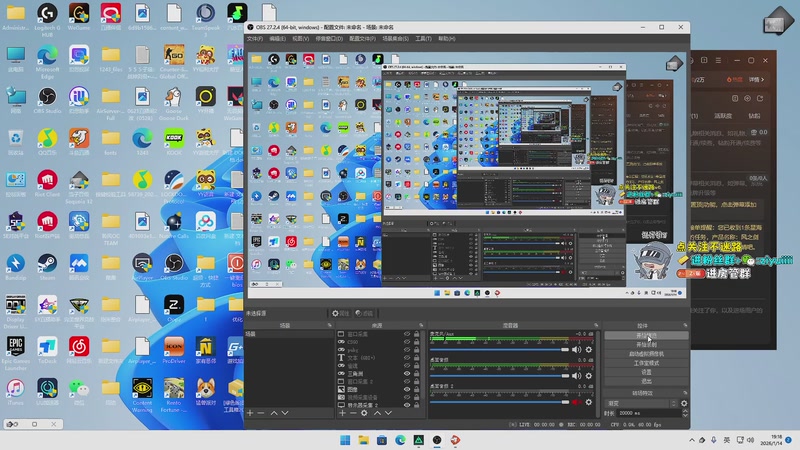The image size is (800, 450).
Task: Move the selected scene down
Action: tap(284, 412)
